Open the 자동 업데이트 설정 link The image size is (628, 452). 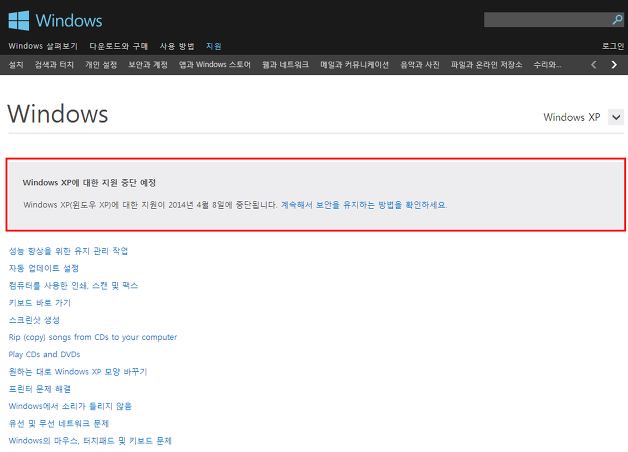pyautogui.click(x=44, y=268)
